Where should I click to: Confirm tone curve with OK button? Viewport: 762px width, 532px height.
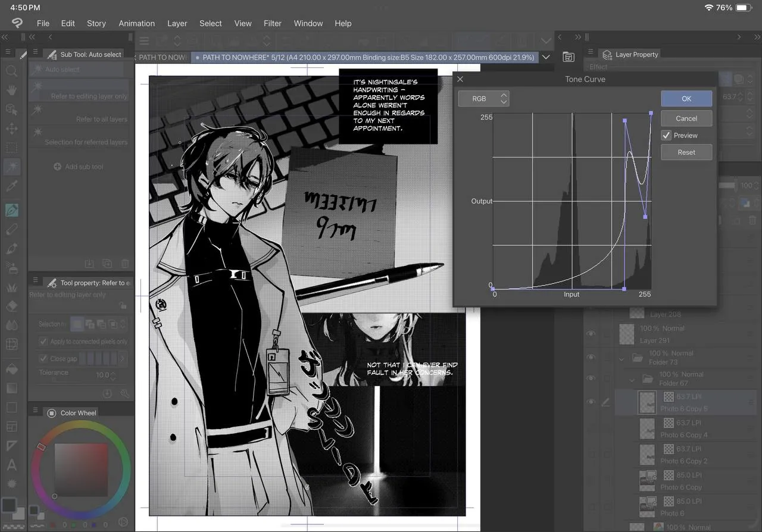(686, 99)
